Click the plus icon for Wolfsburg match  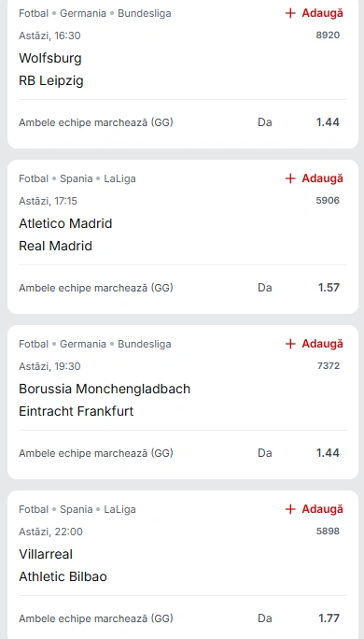[x=290, y=13]
